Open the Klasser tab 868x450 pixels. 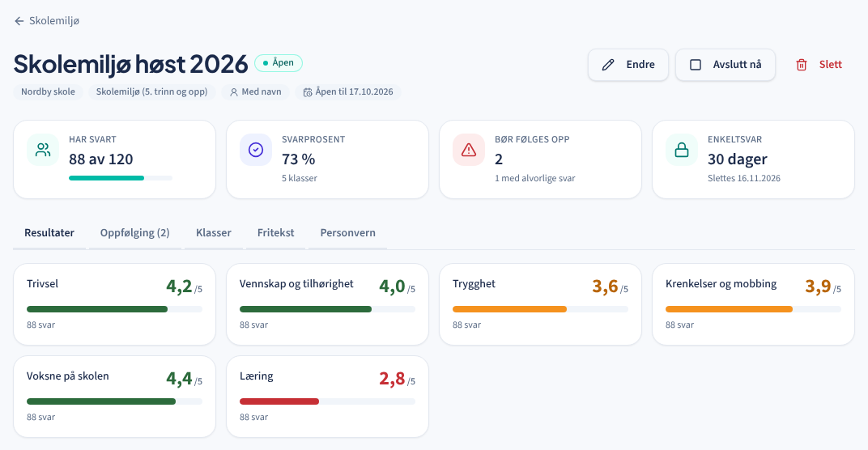point(214,233)
